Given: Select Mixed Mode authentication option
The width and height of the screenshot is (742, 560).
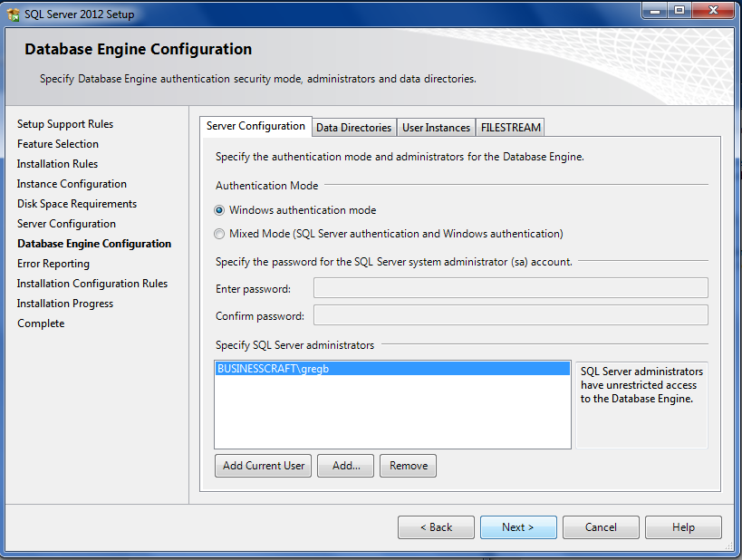Looking at the screenshot, I should 219,234.
